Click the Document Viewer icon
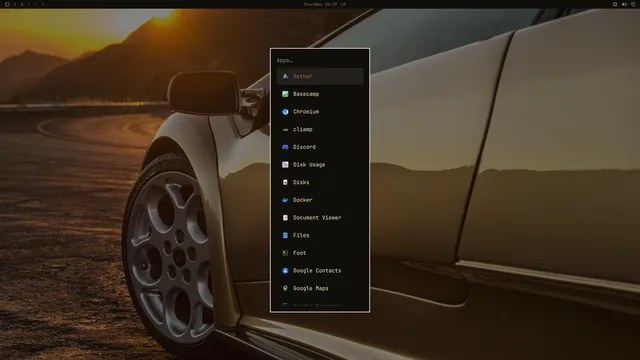Image resolution: width=640 pixels, height=360 pixels. tap(285, 218)
